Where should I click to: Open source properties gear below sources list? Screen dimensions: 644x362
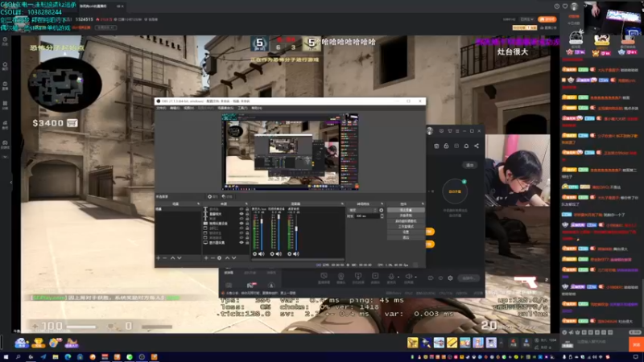point(219,258)
